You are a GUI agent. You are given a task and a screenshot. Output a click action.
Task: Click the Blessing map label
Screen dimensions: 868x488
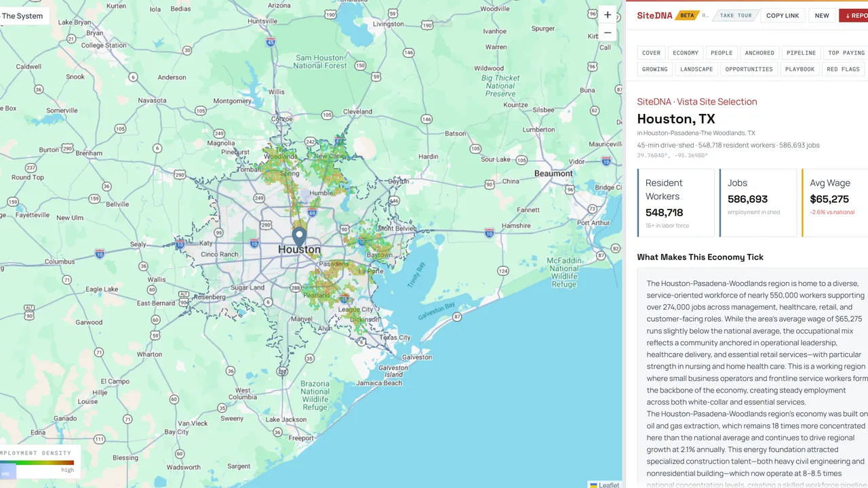pos(125,457)
